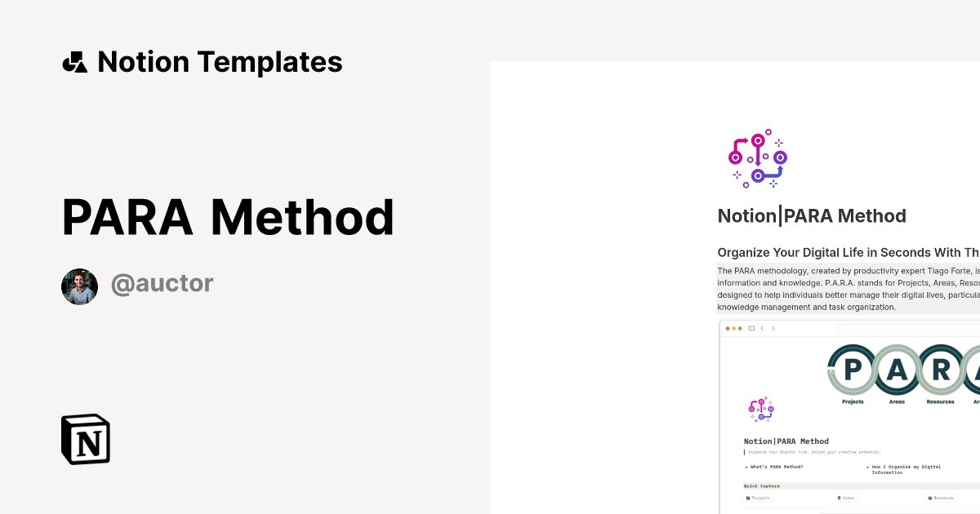Click the folder icon beside Projects quick capture

coord(748,498)
